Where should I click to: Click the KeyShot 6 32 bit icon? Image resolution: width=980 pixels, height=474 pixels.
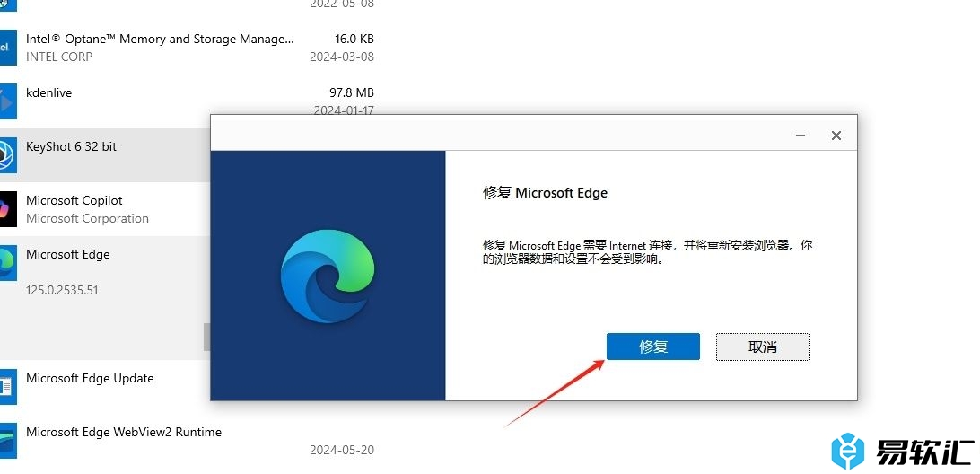point(7,155)
